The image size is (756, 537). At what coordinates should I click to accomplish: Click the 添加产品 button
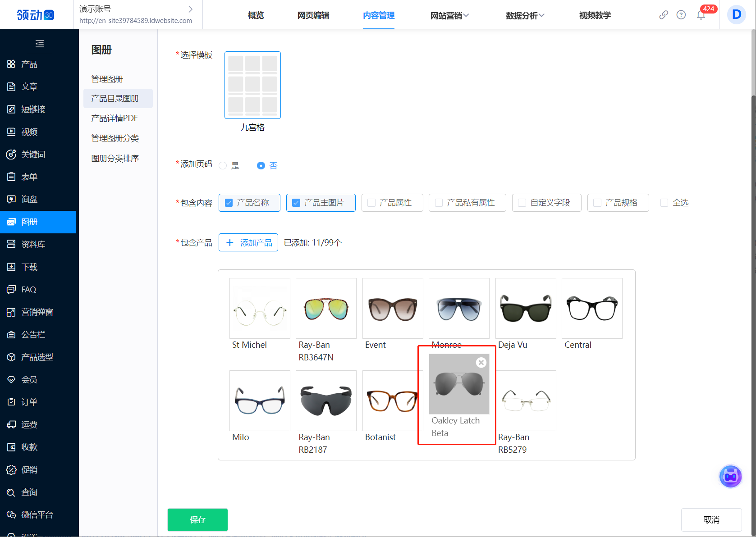248,243
